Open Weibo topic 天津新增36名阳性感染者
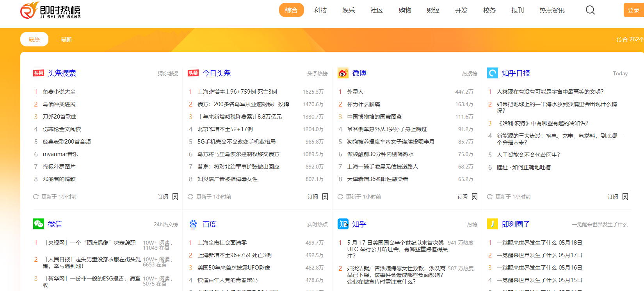Viewport: 644px width, 291px height. click(377, 179)
